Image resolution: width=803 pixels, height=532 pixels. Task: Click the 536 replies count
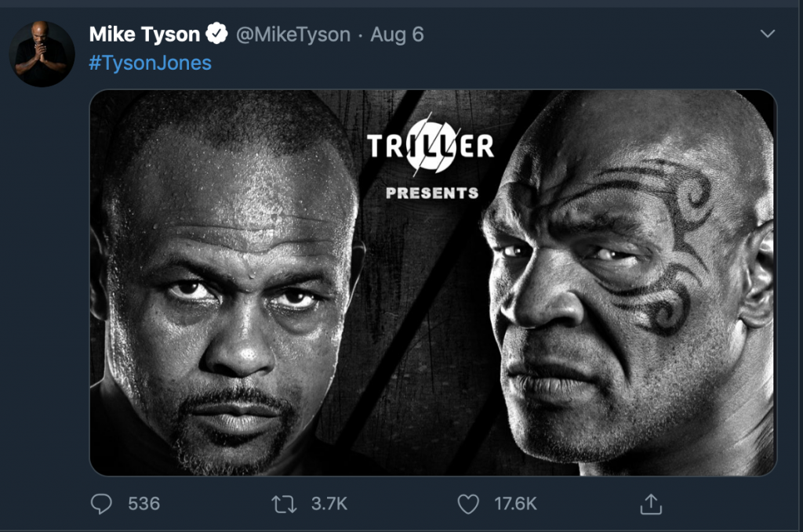pyautogui.click(x=144, y=504)
